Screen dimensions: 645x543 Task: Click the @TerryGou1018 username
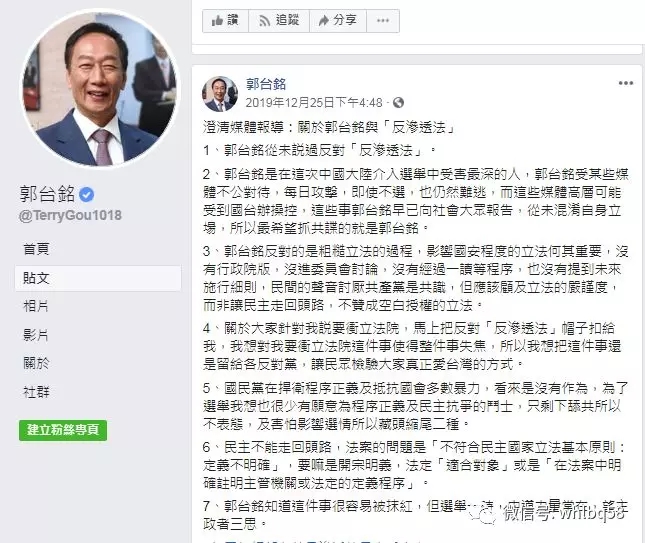tap(70, 215)
